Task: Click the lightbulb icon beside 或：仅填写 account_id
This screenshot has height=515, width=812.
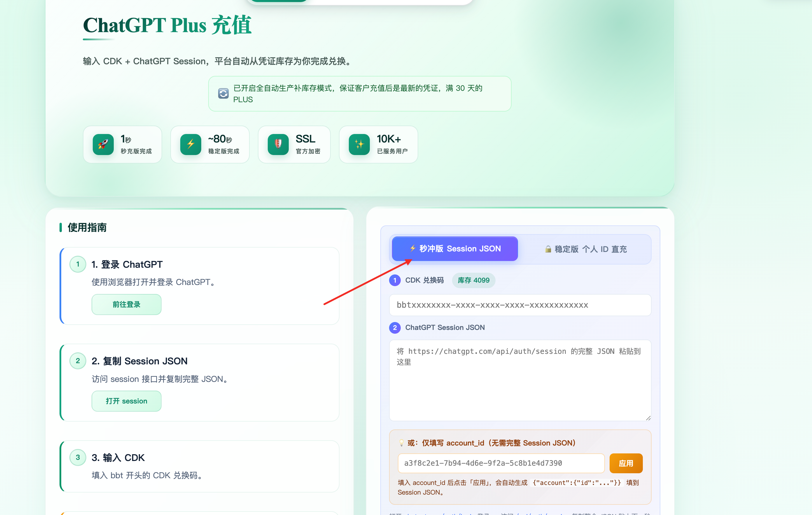Action: point(401,443)
